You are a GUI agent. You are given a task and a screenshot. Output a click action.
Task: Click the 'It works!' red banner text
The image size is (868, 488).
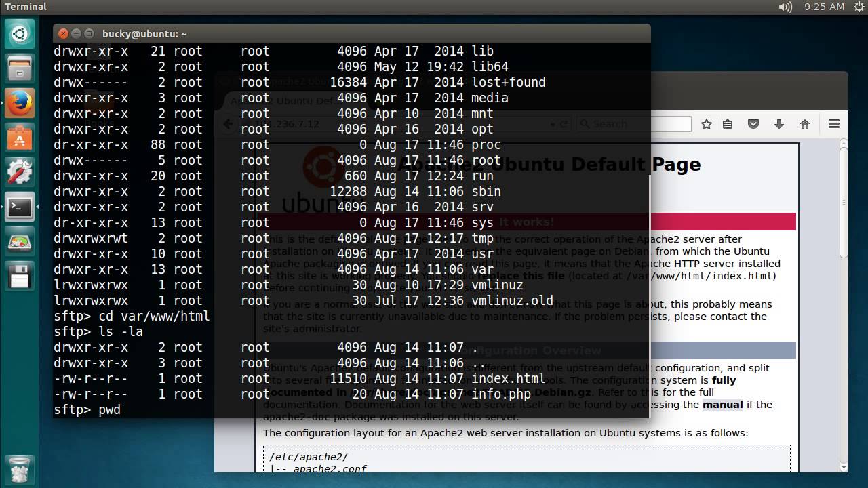526,222
